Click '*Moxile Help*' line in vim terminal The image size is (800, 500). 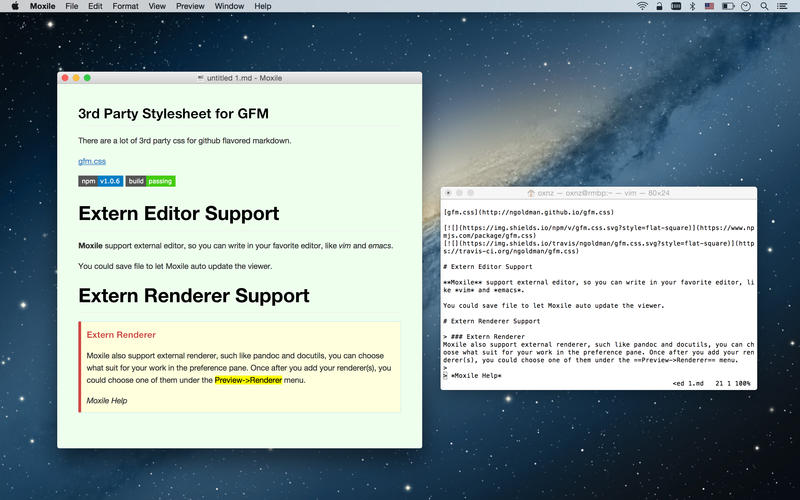click(x=472, y=376)
